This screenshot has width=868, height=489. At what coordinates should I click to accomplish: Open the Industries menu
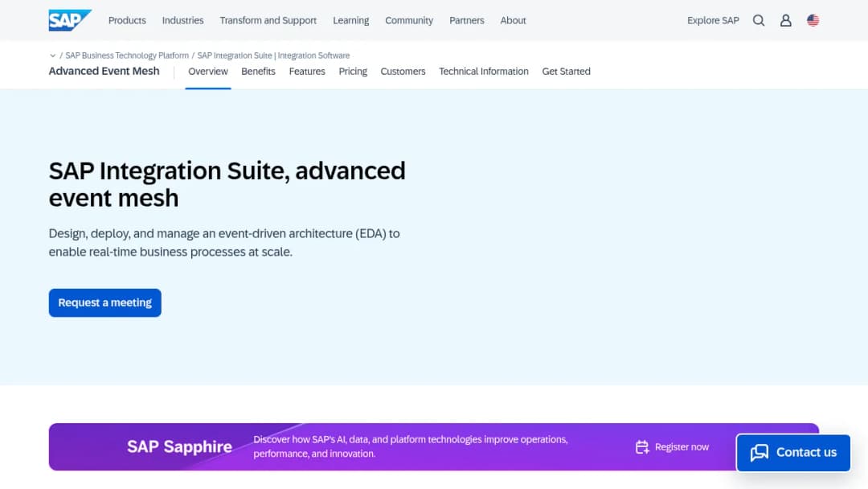pos(182,20)
